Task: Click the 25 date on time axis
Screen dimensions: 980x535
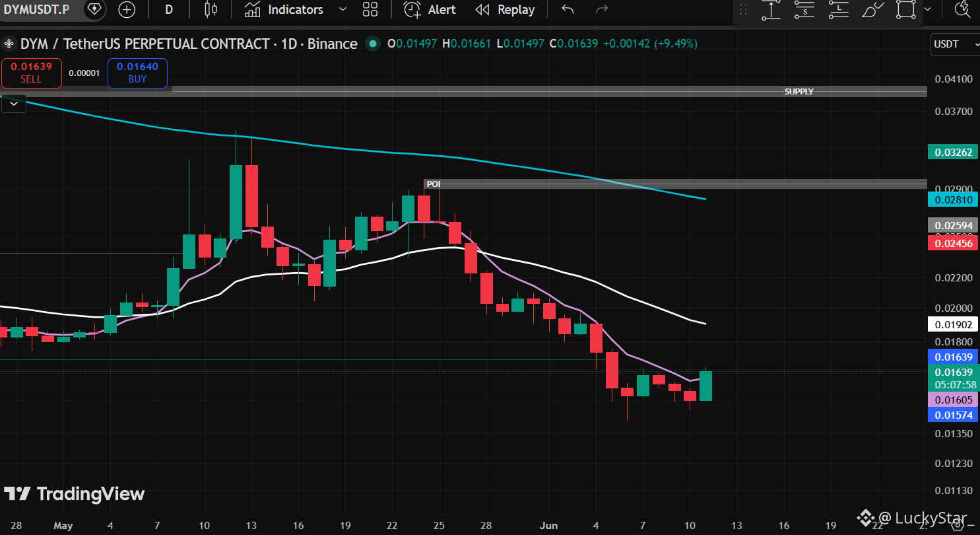Action: coord(440,526)
